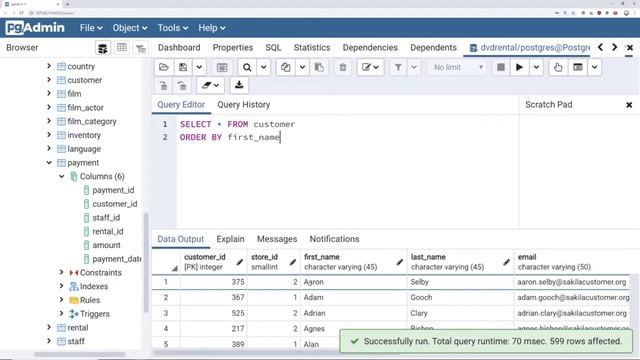
Task: Open file icon in query toolbar
Action: point(164,67)
